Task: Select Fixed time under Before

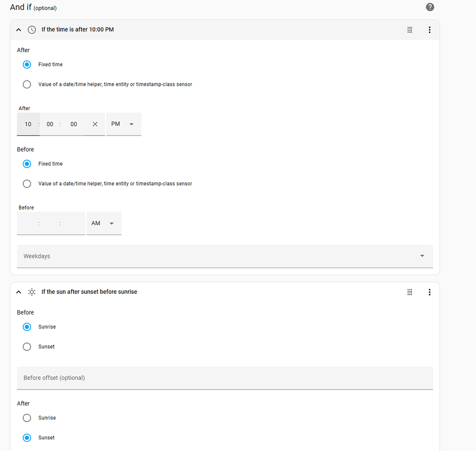Action: (27, 164)
